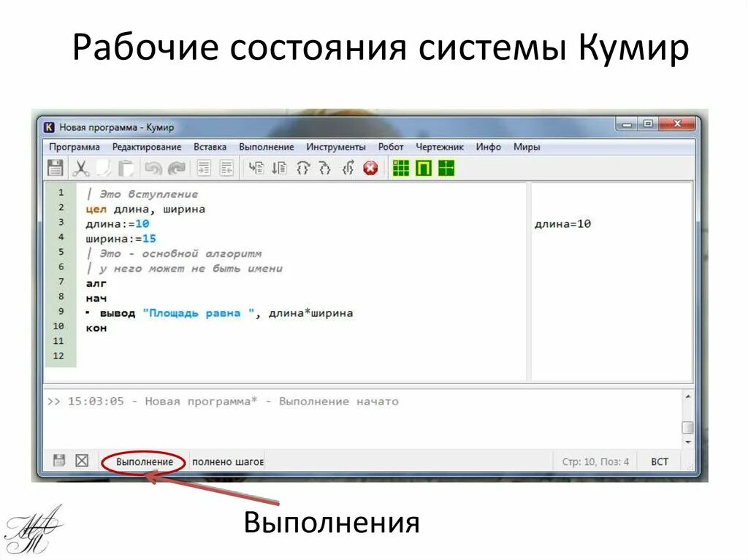Click the comment Это - основной алгоритм
The width and height of the screenshot is (748, 560).
click(174, 254)
